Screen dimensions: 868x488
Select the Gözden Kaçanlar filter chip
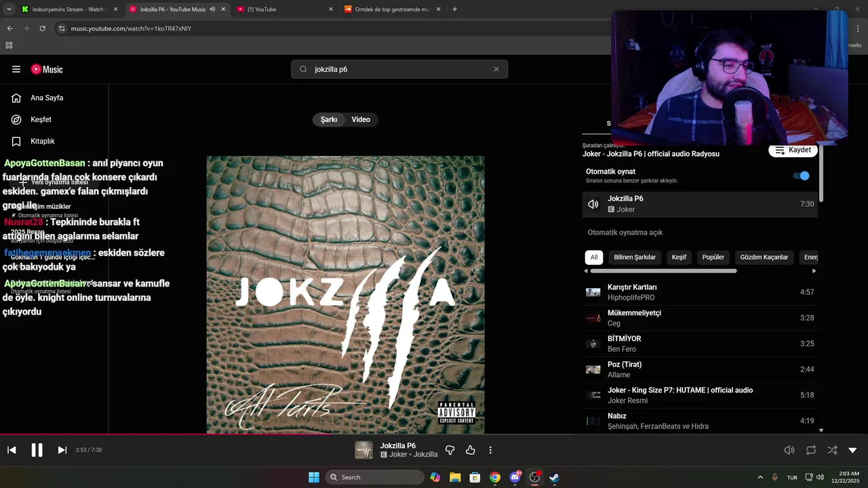pos(764,258)
